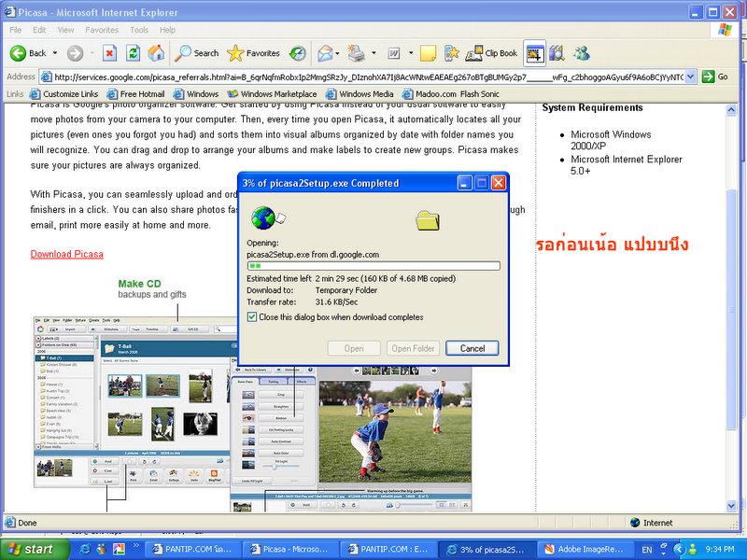Screen dimensions: 747x560
Task: Click the Internet zone globe in status bar
Action: pyautogui.click(x=635, y=523)
